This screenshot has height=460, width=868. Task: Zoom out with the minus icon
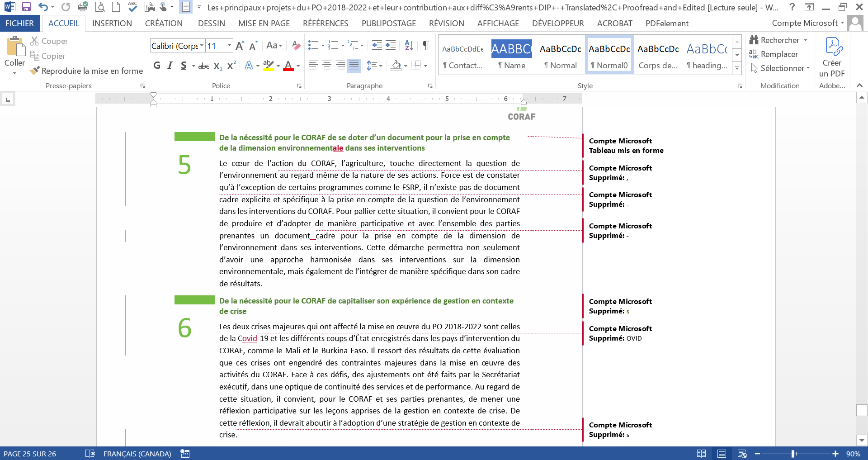(758, 454)
